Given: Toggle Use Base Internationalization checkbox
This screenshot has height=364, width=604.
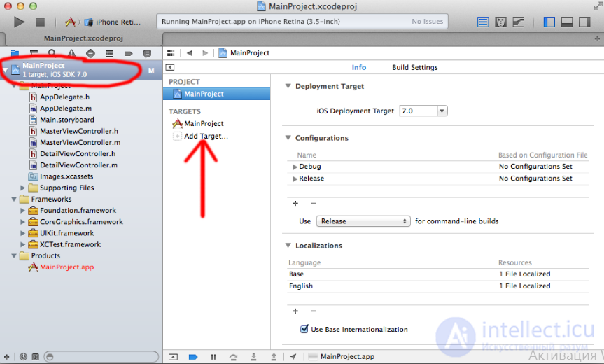Looking at the screenshot, I should point(304,329).
